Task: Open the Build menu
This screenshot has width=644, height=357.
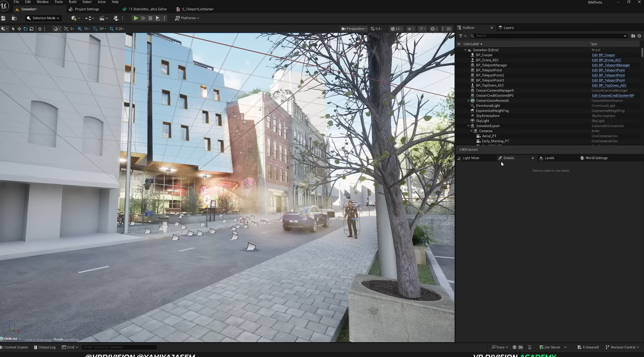Action: click(73, 2)
